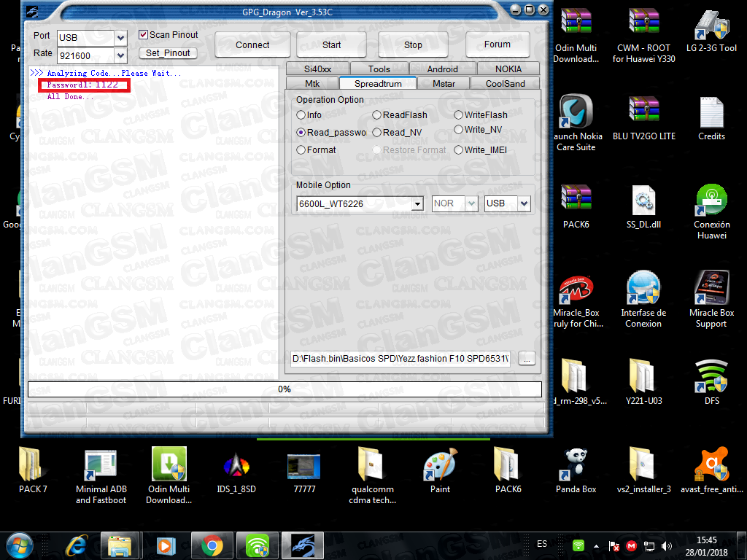Click the Start button in GPG_Dragon
Screen dimensions: 747x560
pyautogui.click(x=332, y=44)
